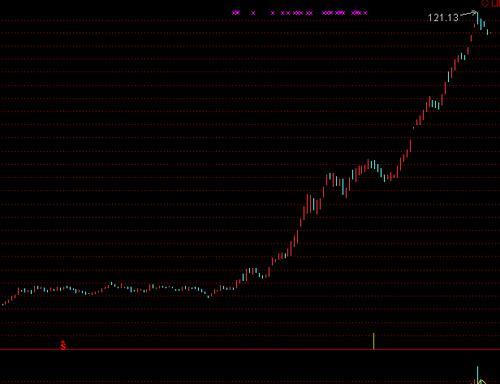The image size is (500, 384).
Task: Click the red S marker near bottom
Action: click(63, 345)
